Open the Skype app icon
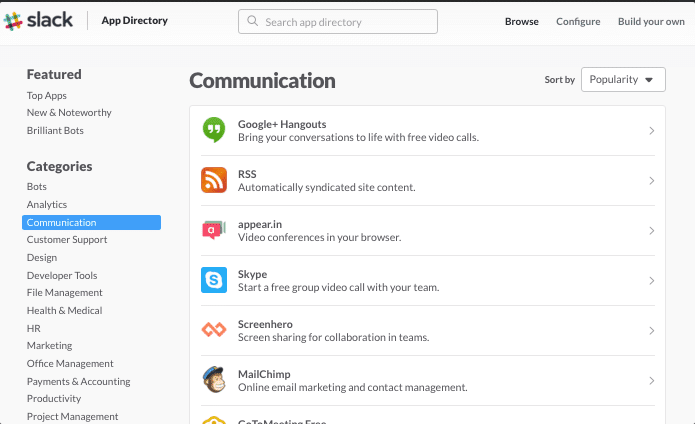This screenshot has width=695, height=424. tap(214, 280)
